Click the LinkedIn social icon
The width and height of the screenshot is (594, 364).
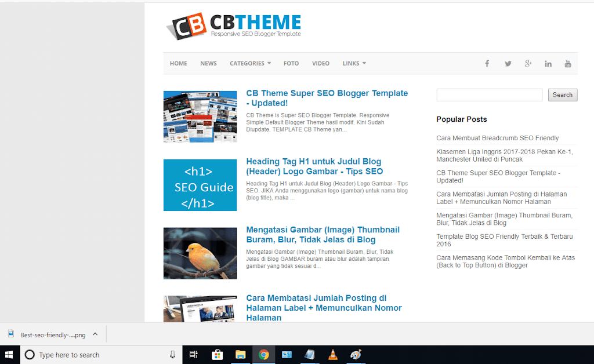click(x=548, y=63)
